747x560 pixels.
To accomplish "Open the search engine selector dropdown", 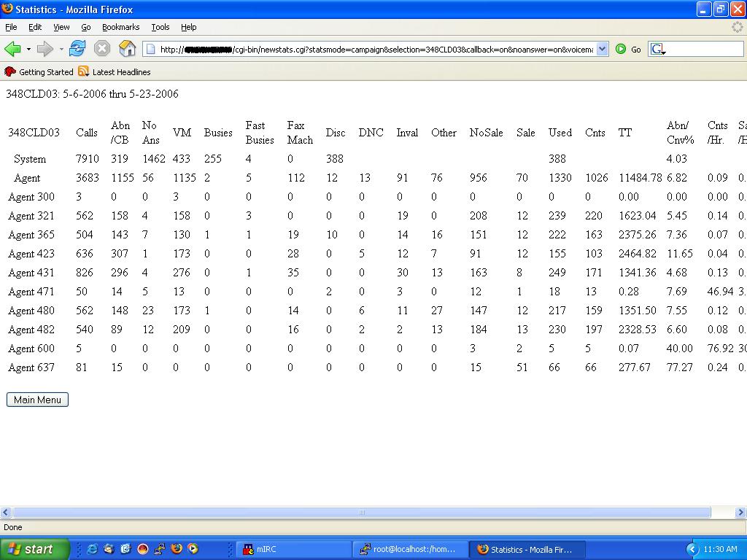I will [658, 50].
